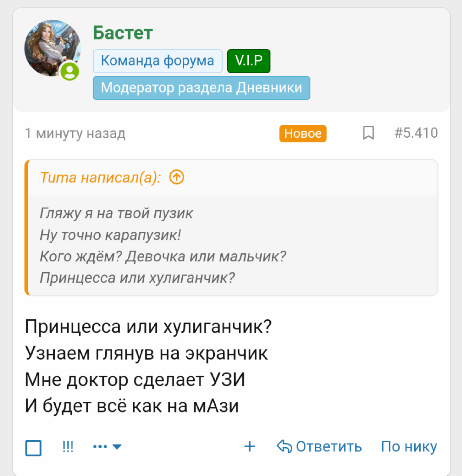Click the plus multi-quote icon
This screenshot has width=462, height=476.
click(x=249, y=447)
